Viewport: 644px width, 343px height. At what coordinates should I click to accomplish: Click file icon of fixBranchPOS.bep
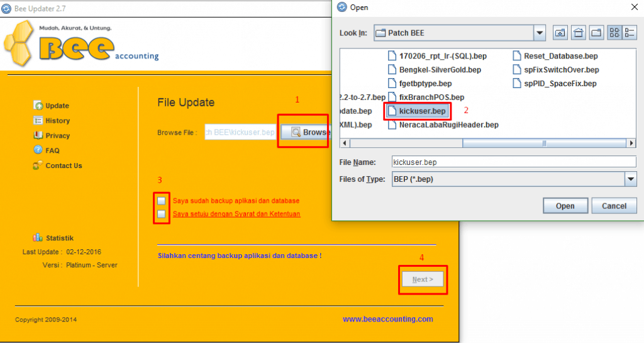[x=392, y=98]
